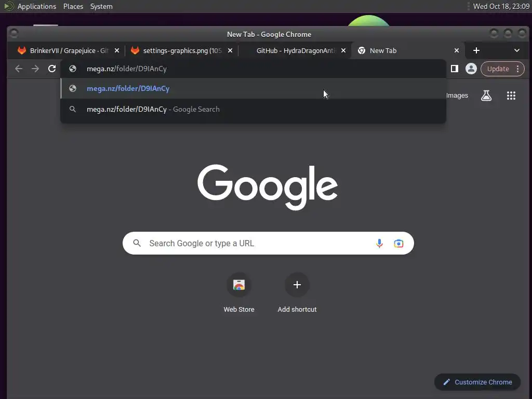Start voice search with microphone
This screenshot has width=532, height=399.
click(379, 243)
